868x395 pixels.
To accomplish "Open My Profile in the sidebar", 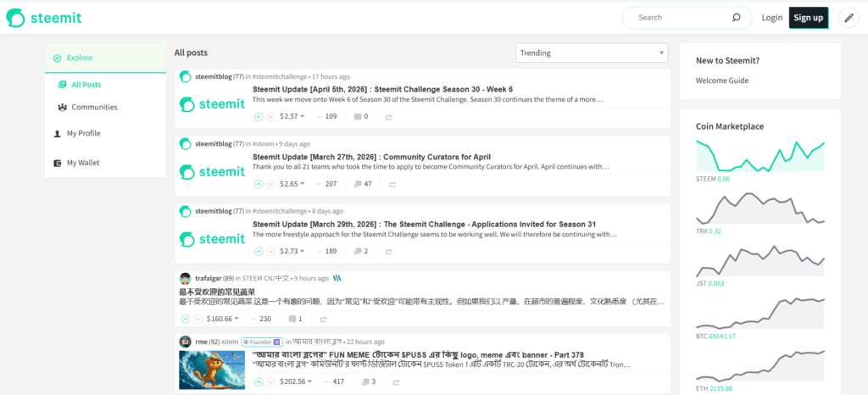I will [x=84, y=133].
